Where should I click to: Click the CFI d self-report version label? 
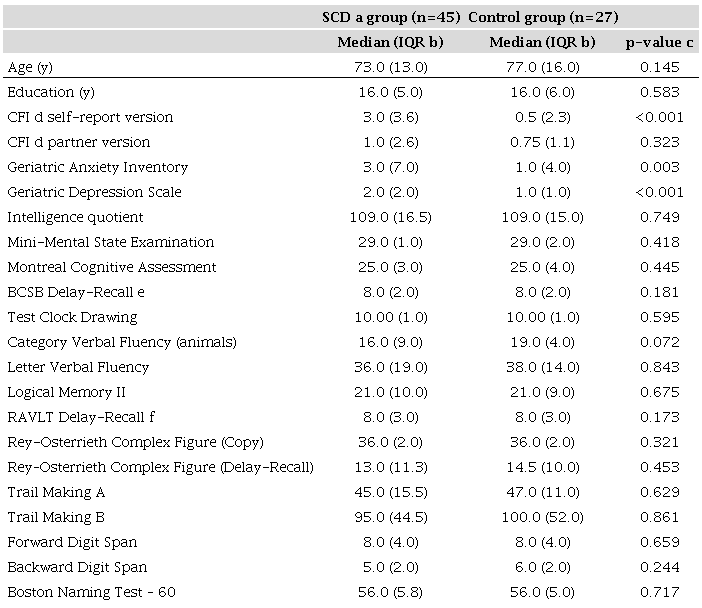(x=90, y=117)
